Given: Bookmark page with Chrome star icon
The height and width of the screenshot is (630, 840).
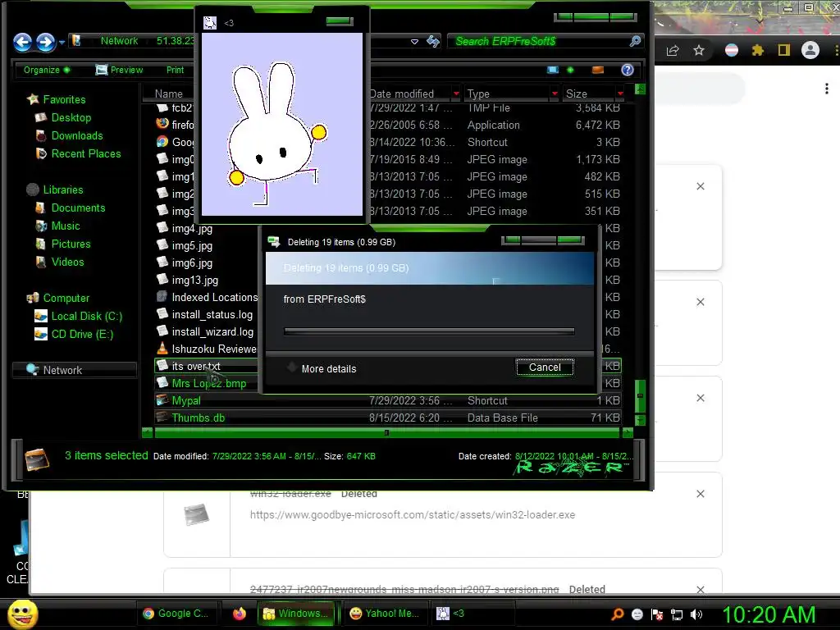Looking at the screenshot, I should (x=699, y=50).
